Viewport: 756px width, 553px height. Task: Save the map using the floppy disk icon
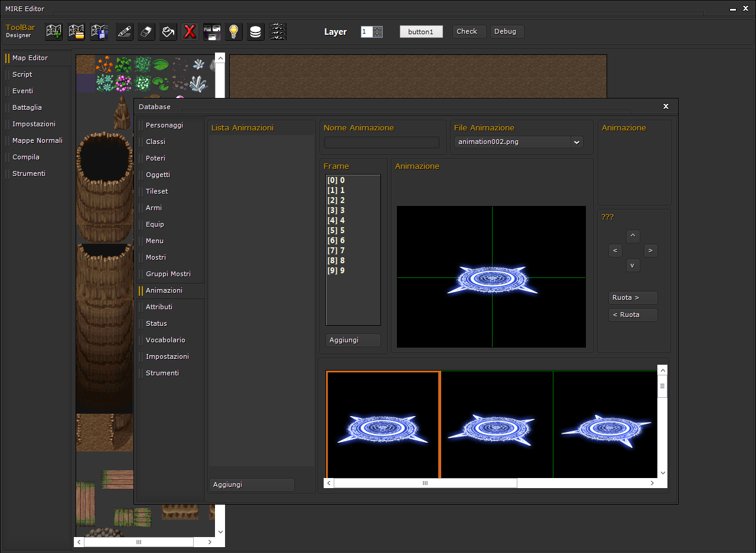[x=99, y=32]
